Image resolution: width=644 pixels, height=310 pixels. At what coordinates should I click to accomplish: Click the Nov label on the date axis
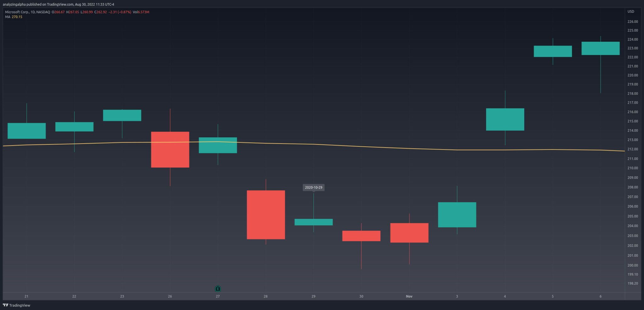click(409, 296)
